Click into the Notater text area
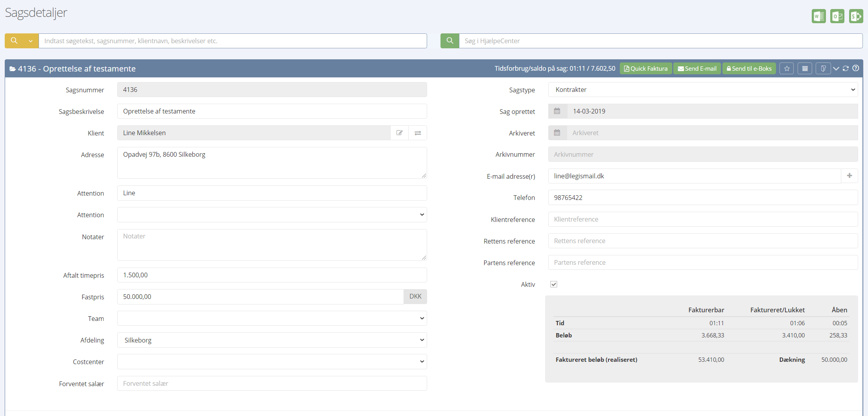This screenshot has width=868, height=416. [272, 245]
